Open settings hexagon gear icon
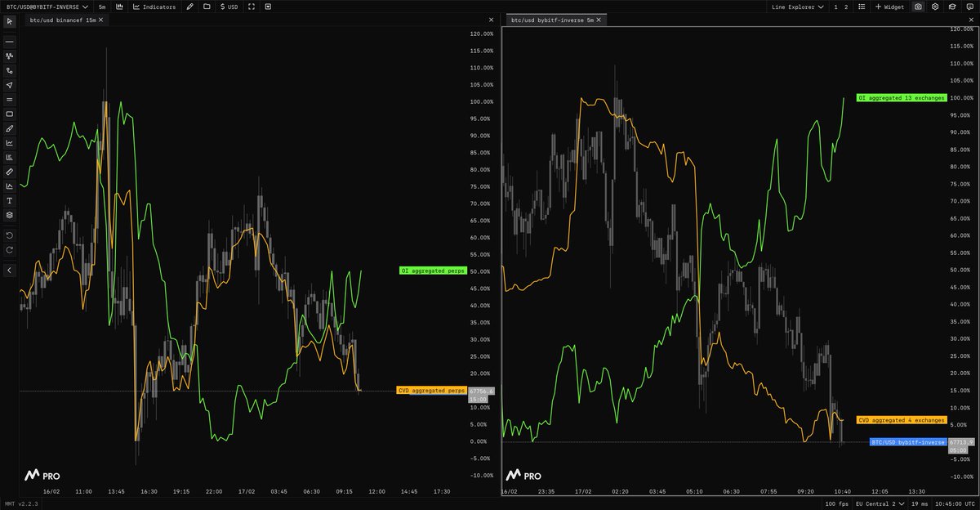 (x=935, y=7)
